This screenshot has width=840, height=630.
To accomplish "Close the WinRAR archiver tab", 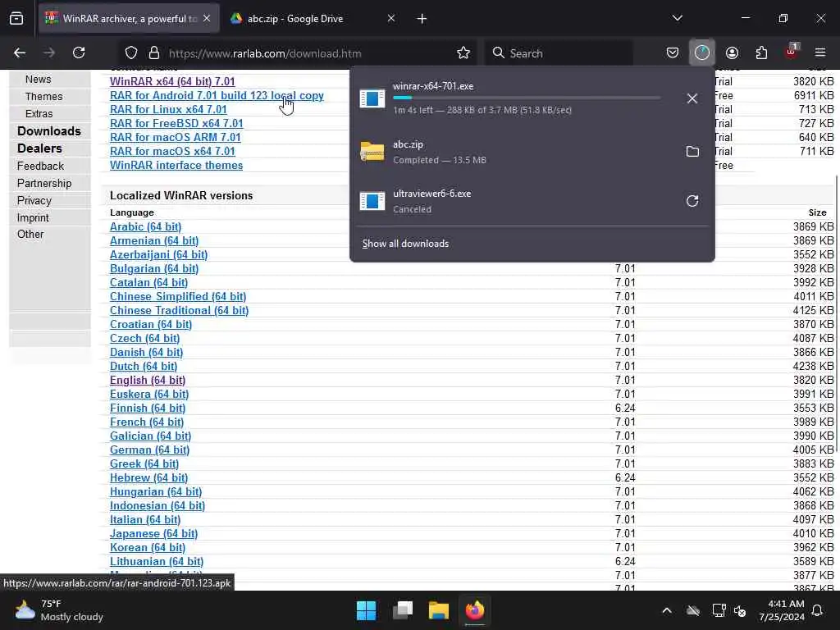I will (207, 19).
